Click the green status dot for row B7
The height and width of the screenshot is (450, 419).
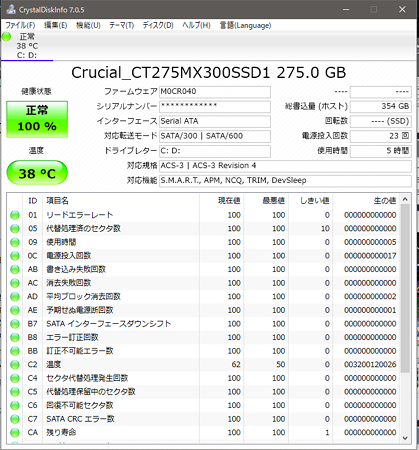click(15, 324)
